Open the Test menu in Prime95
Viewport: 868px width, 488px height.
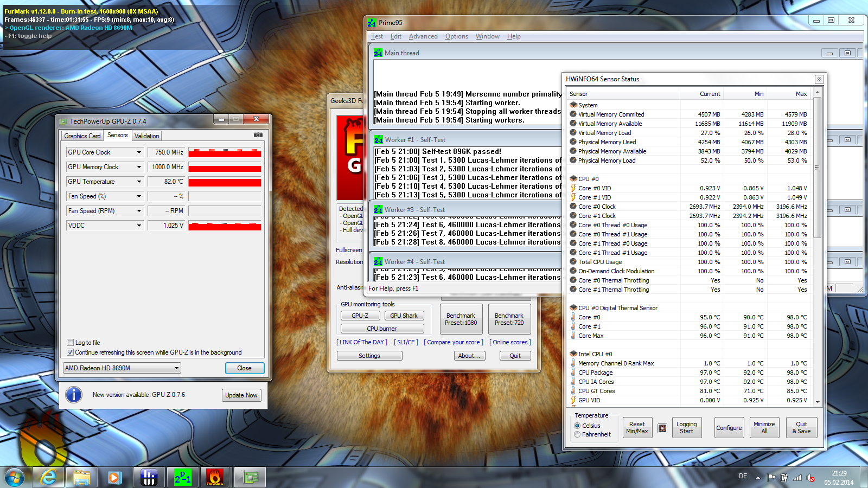pos(377,36)
